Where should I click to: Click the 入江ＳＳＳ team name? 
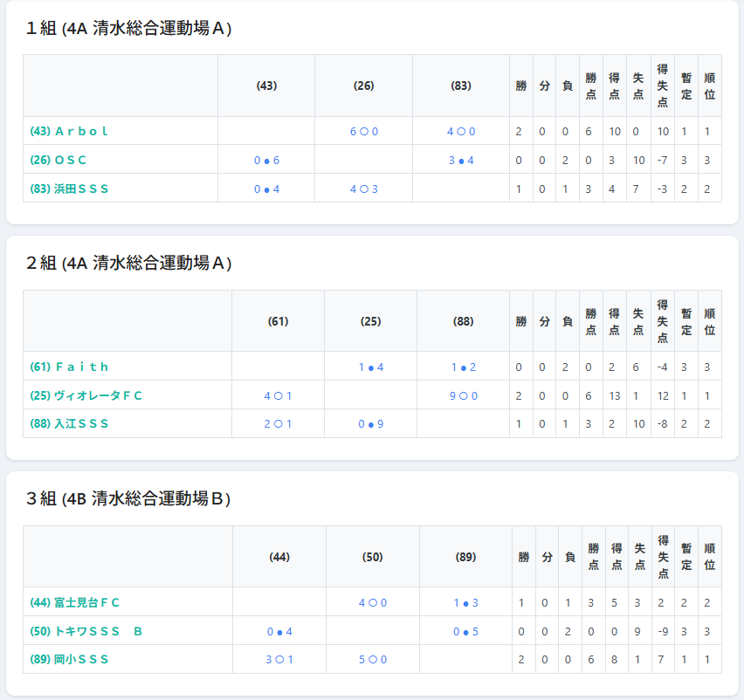69,423
